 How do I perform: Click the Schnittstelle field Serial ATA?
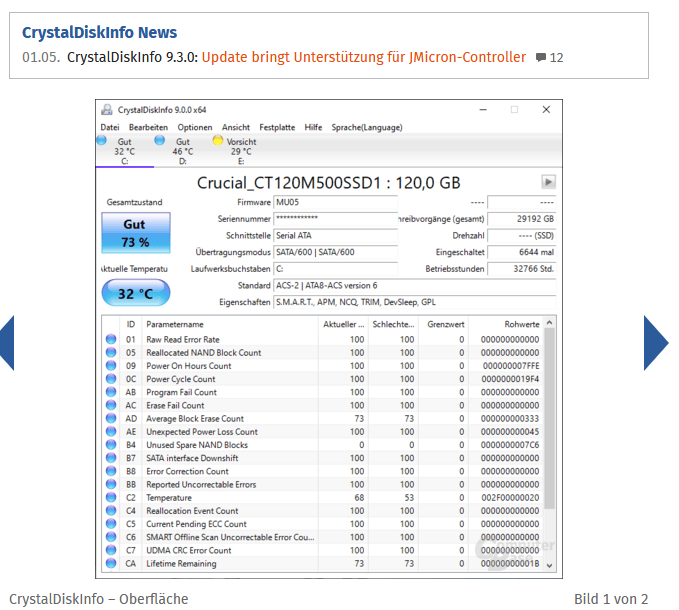335,236
